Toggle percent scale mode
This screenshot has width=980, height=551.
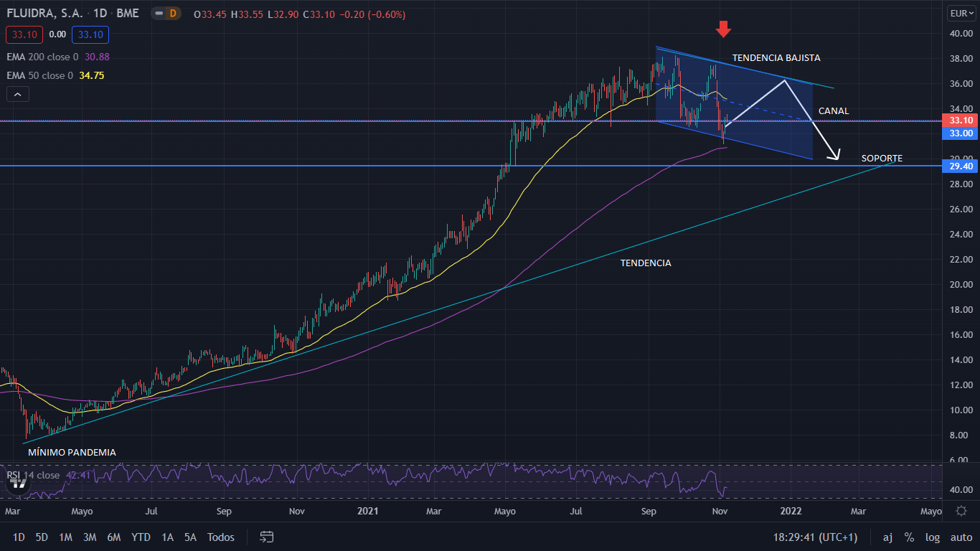tap(909, 537)
